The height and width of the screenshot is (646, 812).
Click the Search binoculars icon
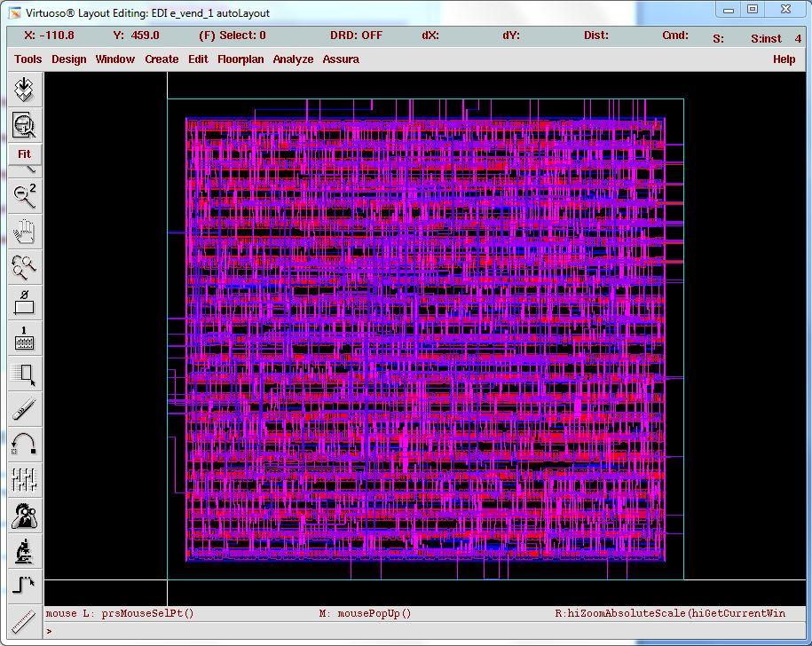(x=24, y=516)
